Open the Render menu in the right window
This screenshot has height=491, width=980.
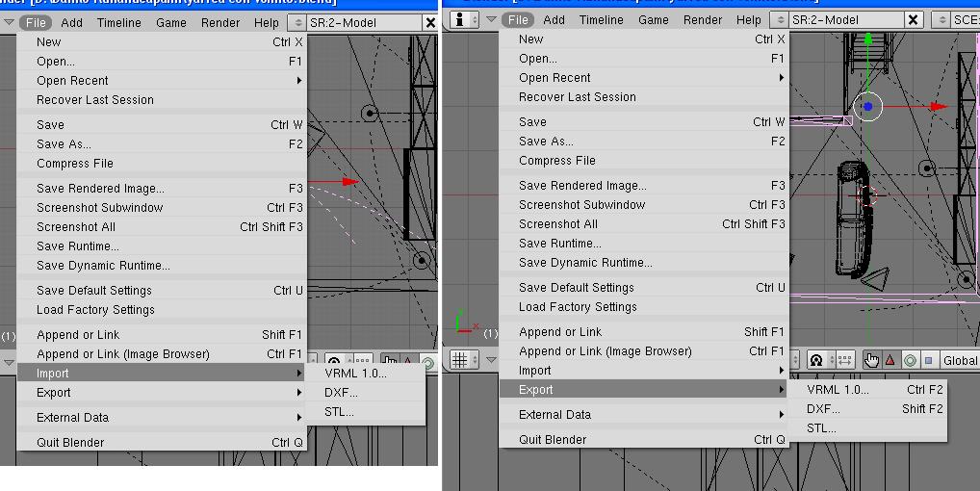click(x=703, y=20)
